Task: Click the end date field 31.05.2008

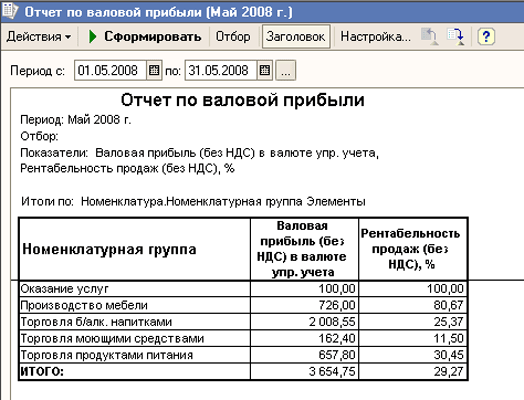Action: pos(221,70)
